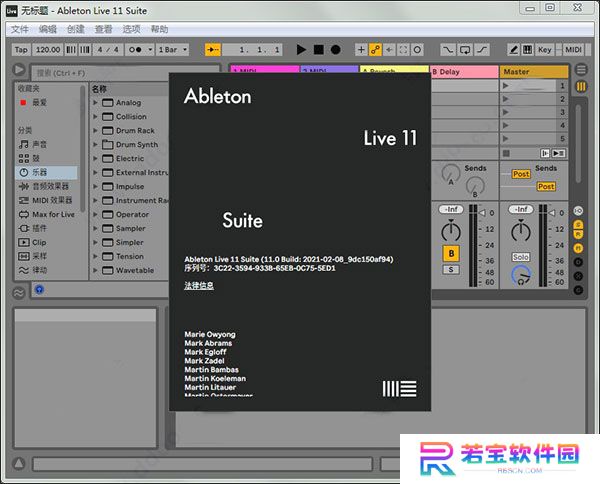Image resolution: width=600 pixels, height=484 pixels.
Task: Select the 120.00 tempo field
Action: (x=48, y=50)
